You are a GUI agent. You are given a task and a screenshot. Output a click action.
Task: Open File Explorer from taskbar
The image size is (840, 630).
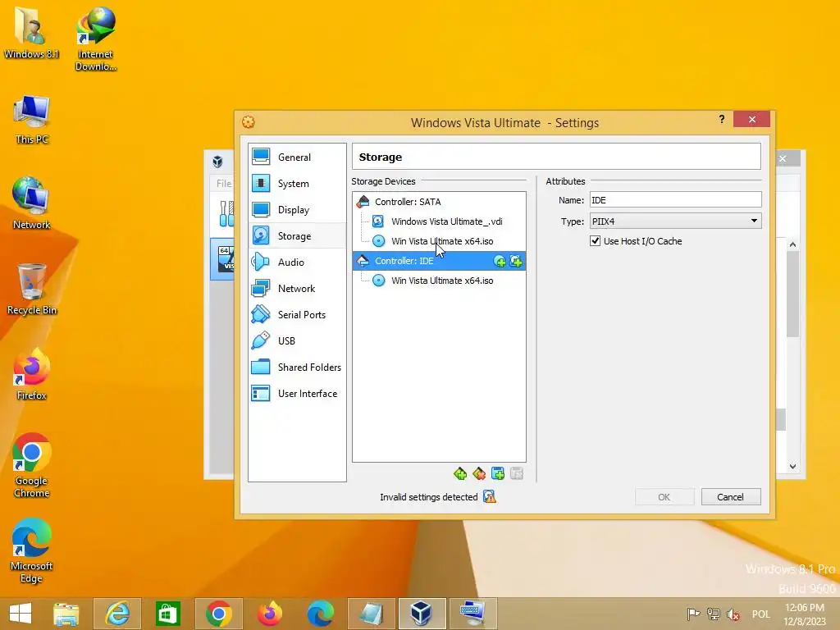coord(66,614)
